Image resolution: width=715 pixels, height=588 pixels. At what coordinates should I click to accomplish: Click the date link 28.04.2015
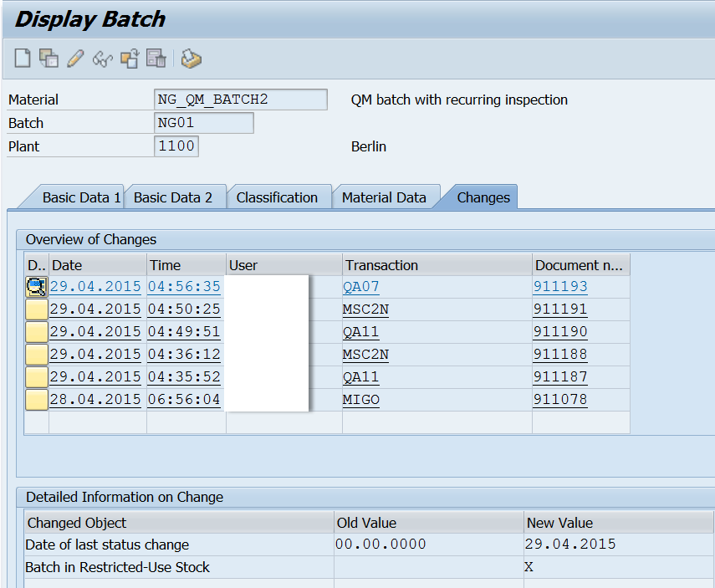pyautogui.click(x=95, y=400)
